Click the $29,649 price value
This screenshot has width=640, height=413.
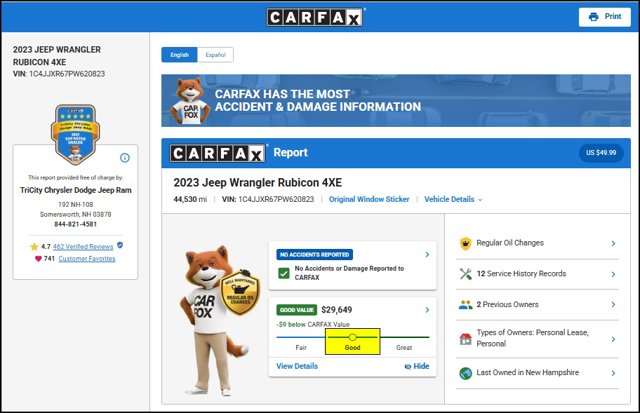click(337, 310)
